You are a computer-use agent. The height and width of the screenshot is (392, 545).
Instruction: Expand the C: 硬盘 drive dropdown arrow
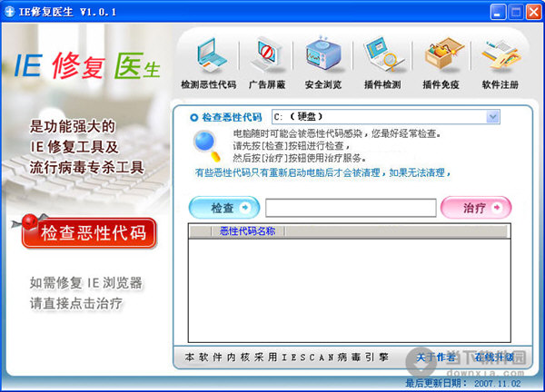click(492, 117)
